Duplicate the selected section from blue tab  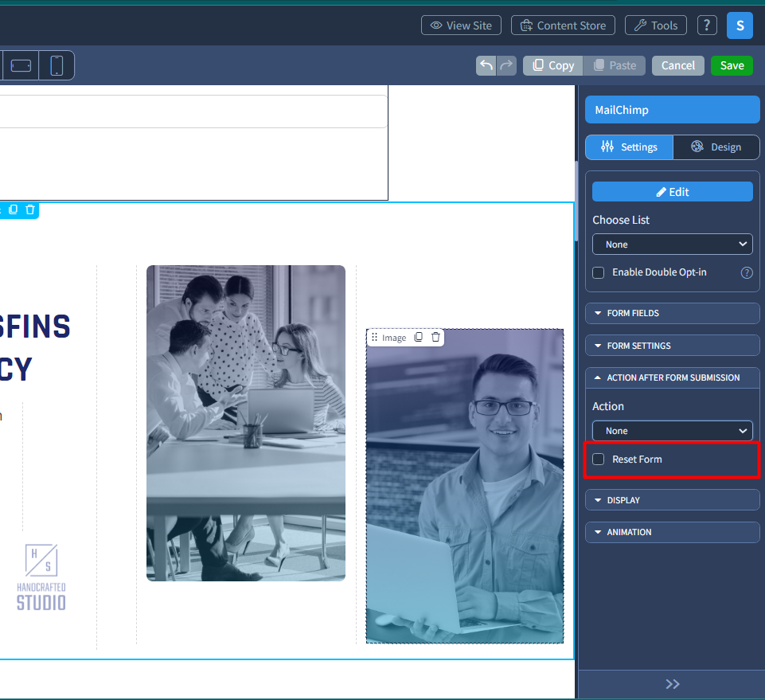pyautogui.click(x=14, y=209)
